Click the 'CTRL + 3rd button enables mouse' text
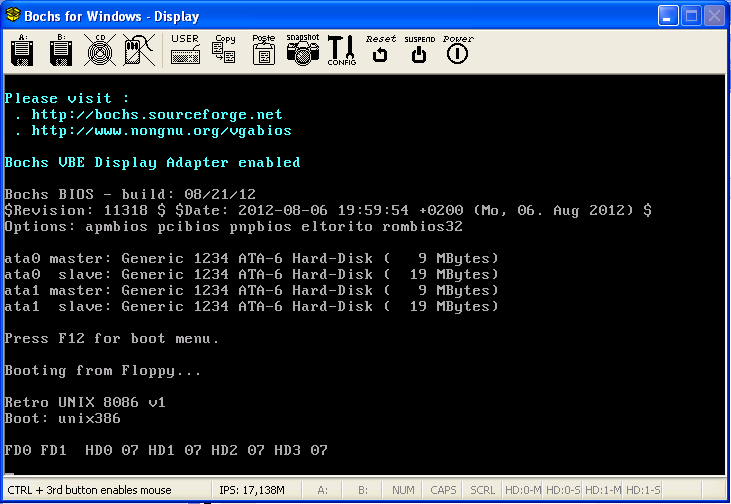Image resolution: width=731 pixels, height=504 pixels. (90, 490)
